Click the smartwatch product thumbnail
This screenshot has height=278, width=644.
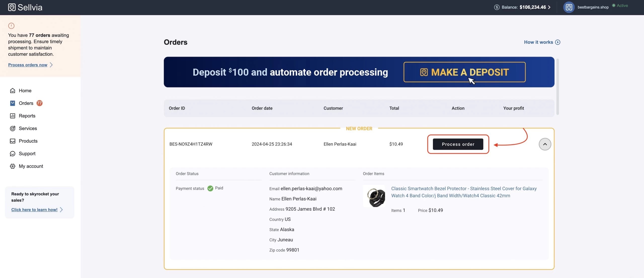[x=374, y=196]
